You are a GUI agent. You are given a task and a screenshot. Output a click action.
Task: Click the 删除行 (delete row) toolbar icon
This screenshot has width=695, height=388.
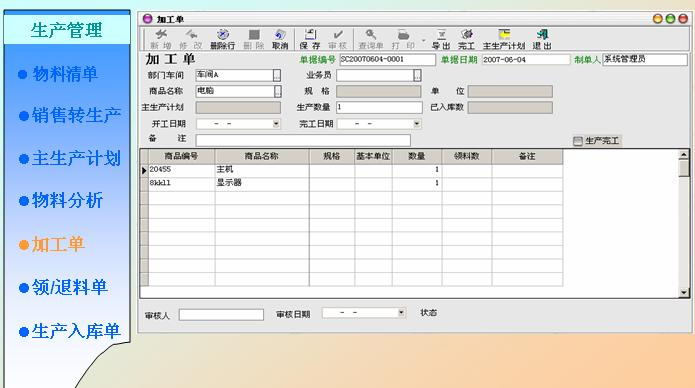point(223,39)
